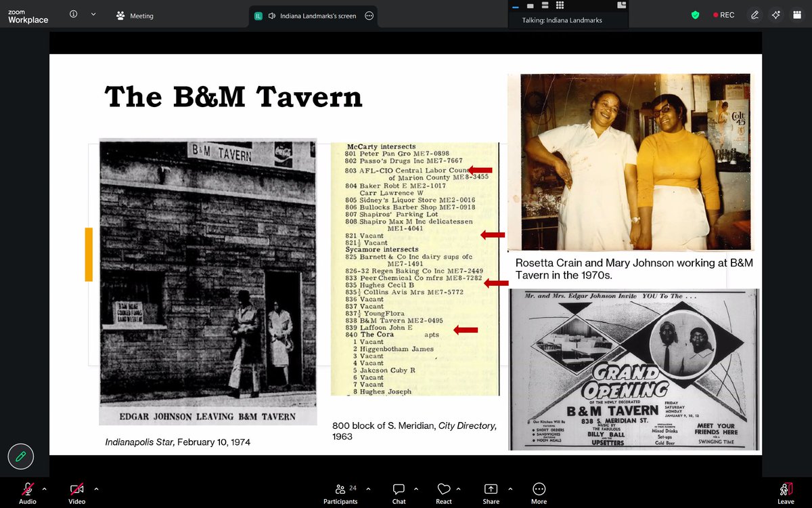Click the slide title The B&M Tavern
Viewport: 812px width, 508px height.
pos(233,98)
